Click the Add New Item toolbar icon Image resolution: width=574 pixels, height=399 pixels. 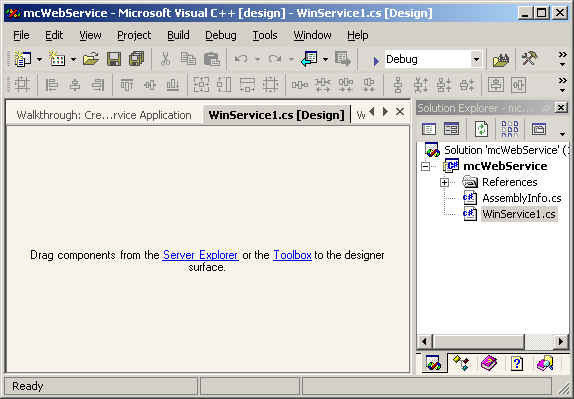[57, 59]
